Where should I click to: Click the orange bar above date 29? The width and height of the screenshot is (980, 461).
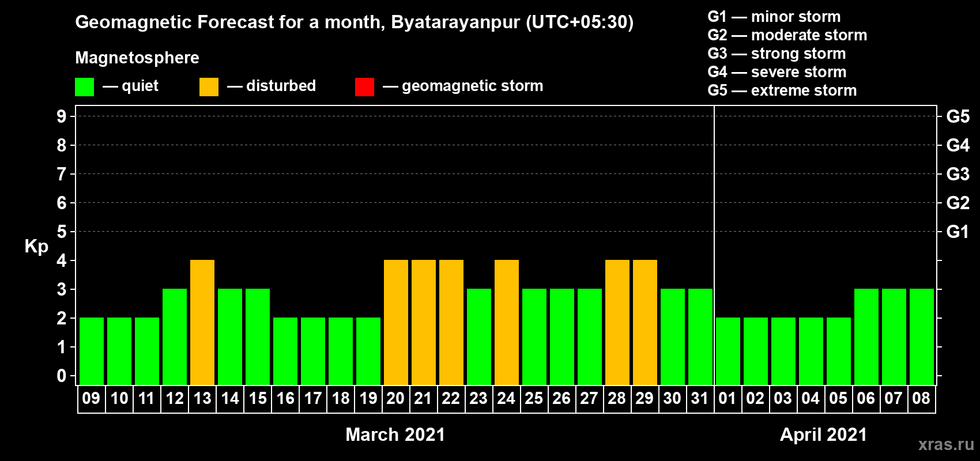tap(645, 322)
